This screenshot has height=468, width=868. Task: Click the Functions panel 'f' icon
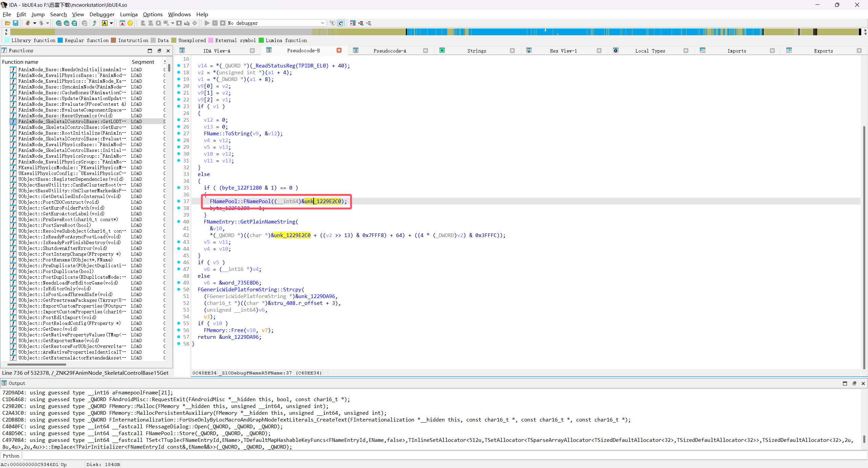pos(4,51)
